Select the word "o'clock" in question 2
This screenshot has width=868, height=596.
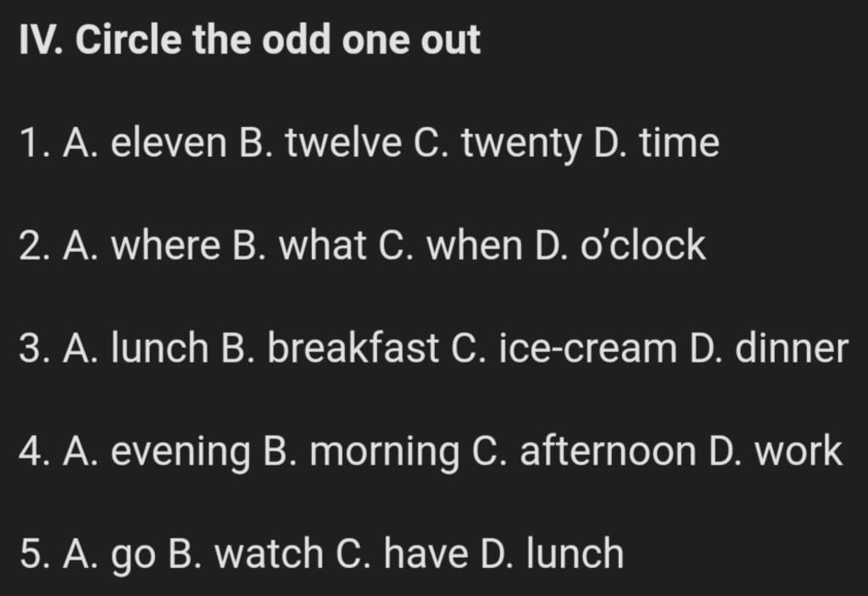643,245
